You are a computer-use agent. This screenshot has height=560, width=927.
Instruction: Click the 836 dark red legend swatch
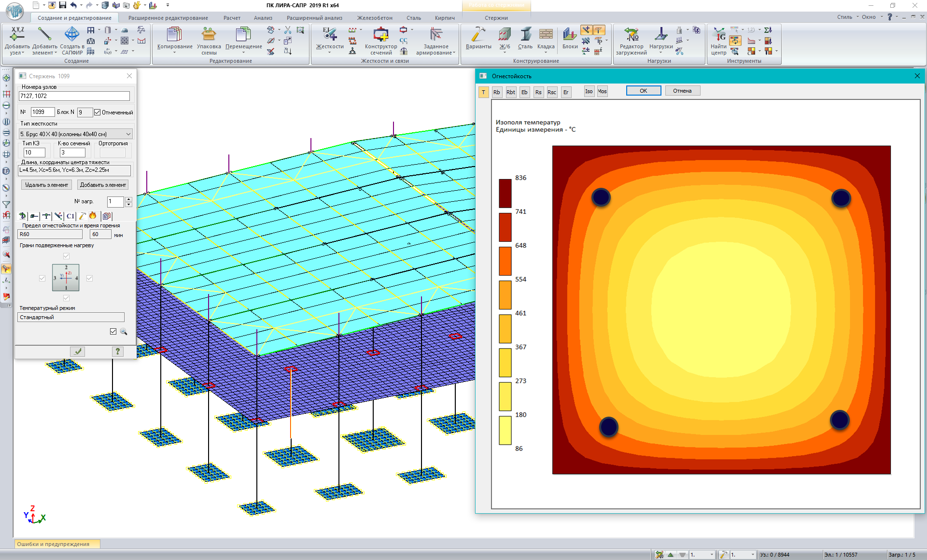tap(505, 193)
